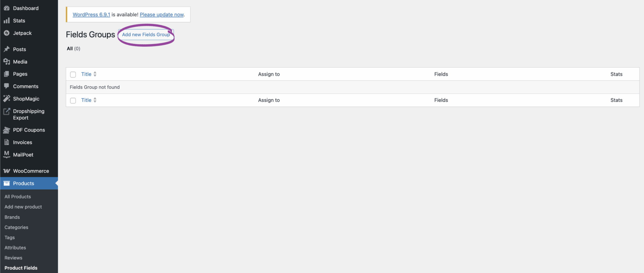The image size is (644, 273).
Task: Click the Title sort arrows in header row
Action: (95, 74)
